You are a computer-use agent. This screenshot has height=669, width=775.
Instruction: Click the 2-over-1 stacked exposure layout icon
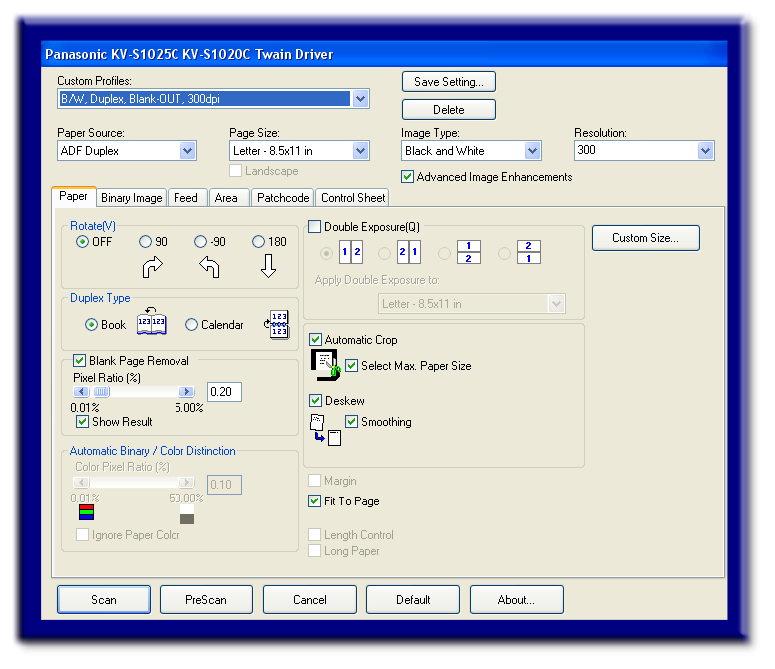tap(528, 252)
